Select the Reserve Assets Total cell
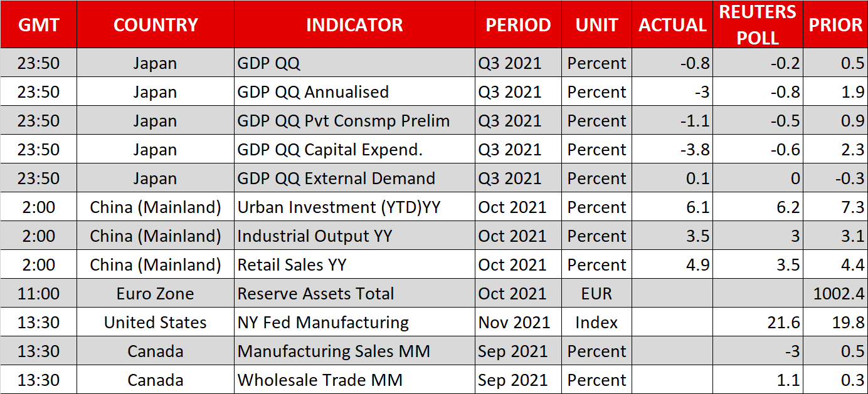The height and width of the screenshot is (394, 868). 315,294
